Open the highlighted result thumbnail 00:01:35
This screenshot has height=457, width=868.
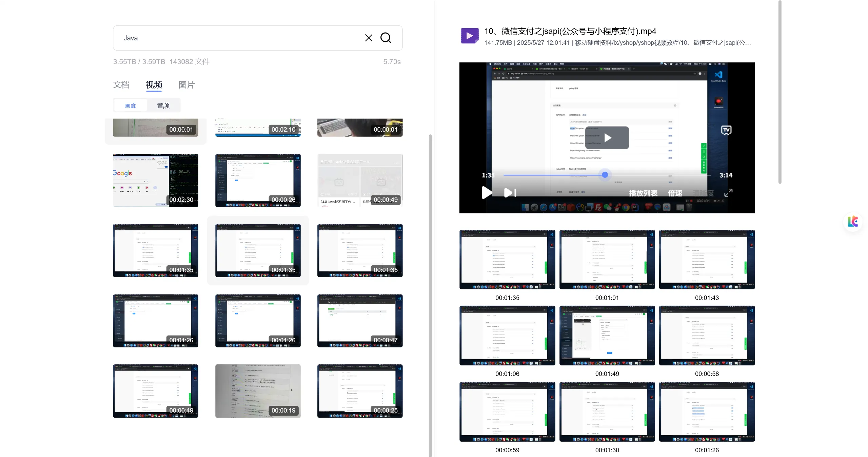point(258,250)
